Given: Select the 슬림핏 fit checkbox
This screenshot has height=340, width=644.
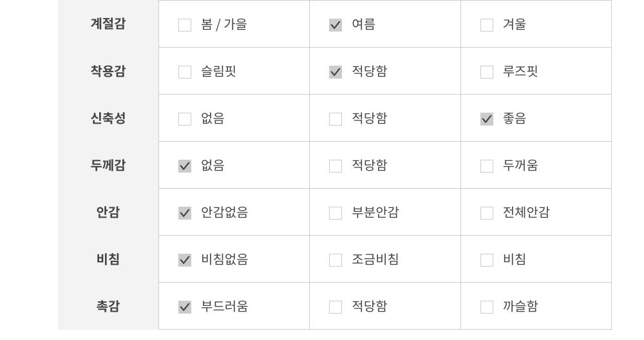Looking at the screenshot, I should 185,72.
